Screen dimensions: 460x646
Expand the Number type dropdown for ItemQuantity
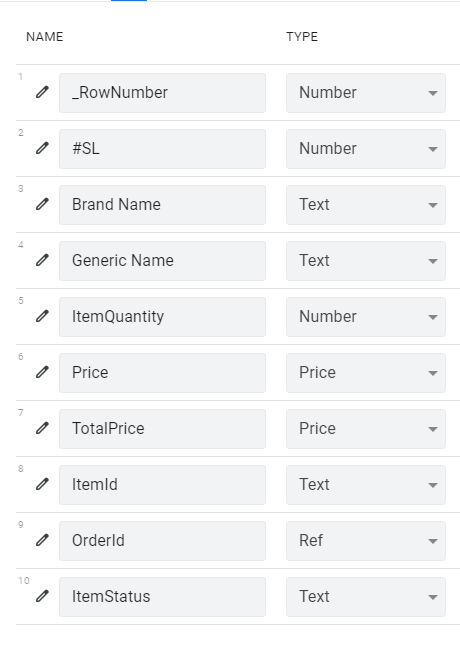(366, 317)
